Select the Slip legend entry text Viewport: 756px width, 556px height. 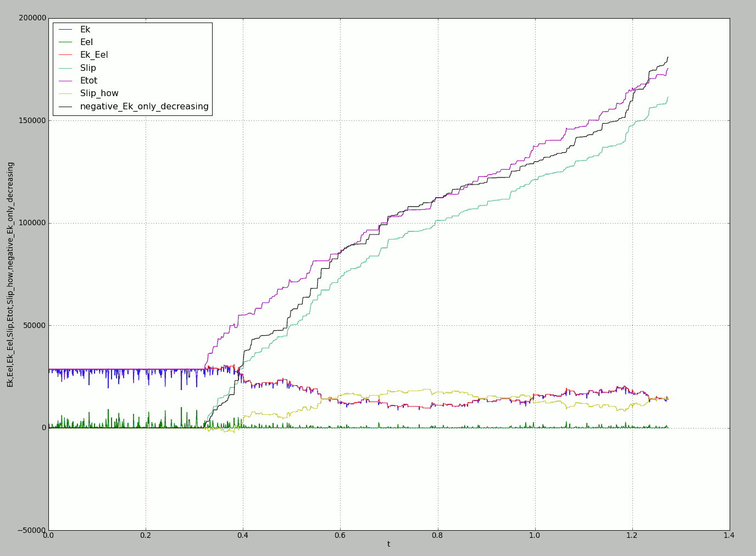[88, 68]
